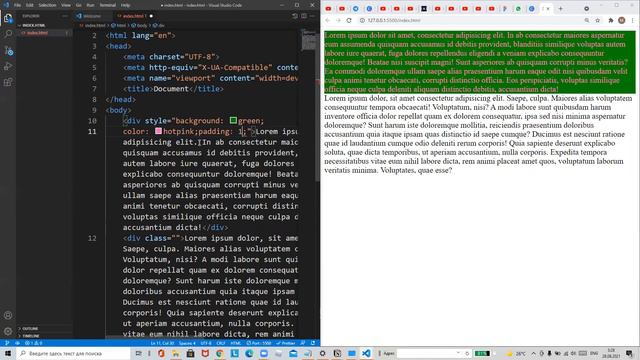Open Visual Studio Code from taskbar
This screenshot has width=640, height=360.
(x=366, y=353)
